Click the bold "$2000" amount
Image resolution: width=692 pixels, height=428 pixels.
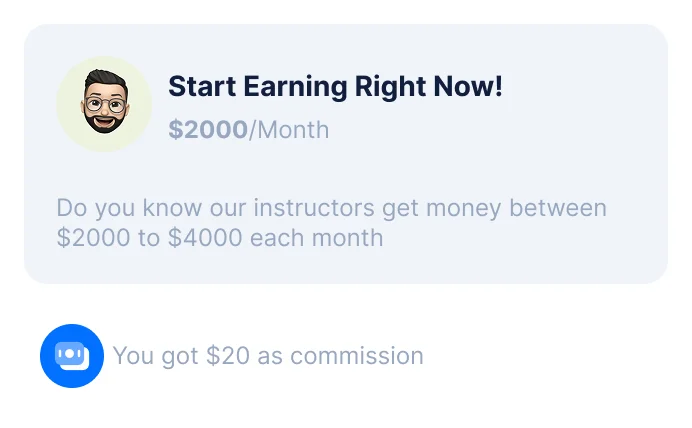tap(208, 130)
